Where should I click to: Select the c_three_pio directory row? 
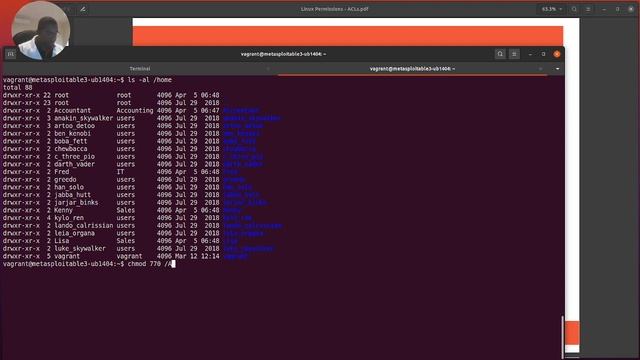coord(133,156)
